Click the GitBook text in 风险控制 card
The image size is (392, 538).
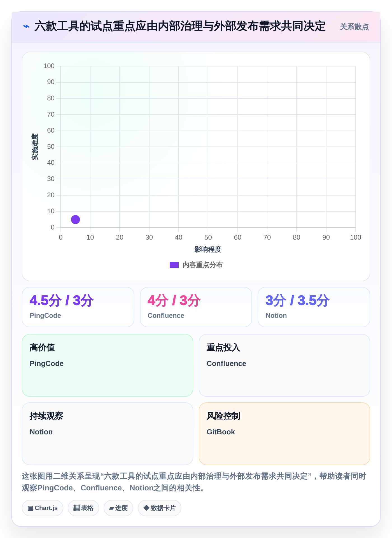tap(221, 432)
